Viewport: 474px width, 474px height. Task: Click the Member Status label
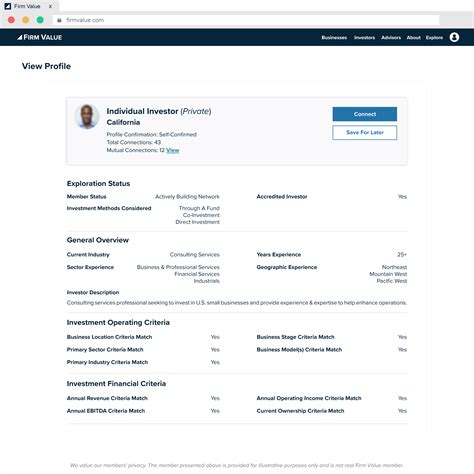(86, 197)
